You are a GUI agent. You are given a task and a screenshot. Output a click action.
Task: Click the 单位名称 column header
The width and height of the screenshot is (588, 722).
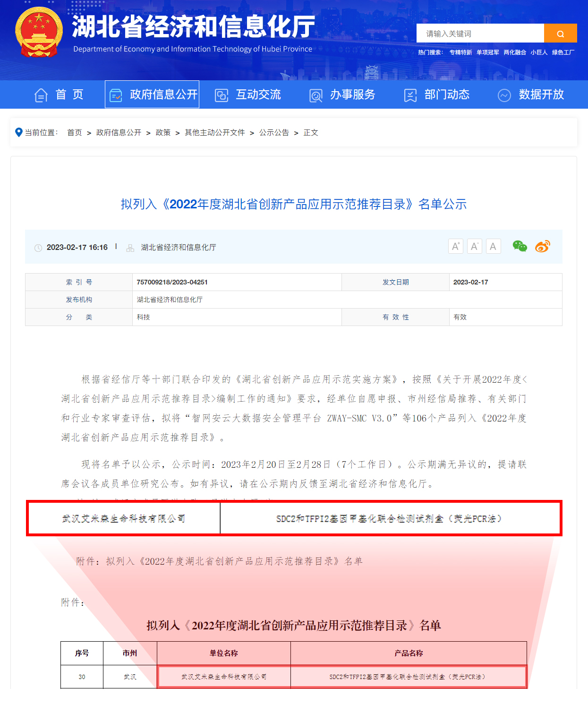click(224, 653)
